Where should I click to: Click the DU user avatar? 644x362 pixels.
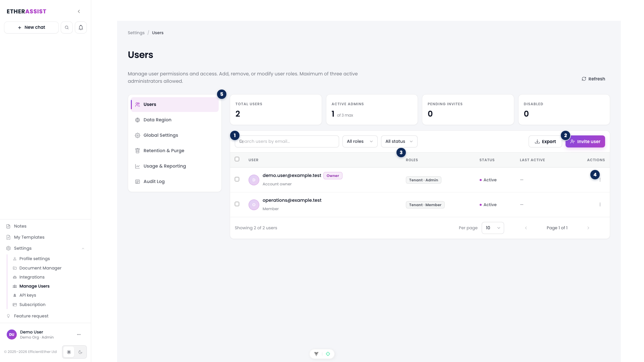12,335
